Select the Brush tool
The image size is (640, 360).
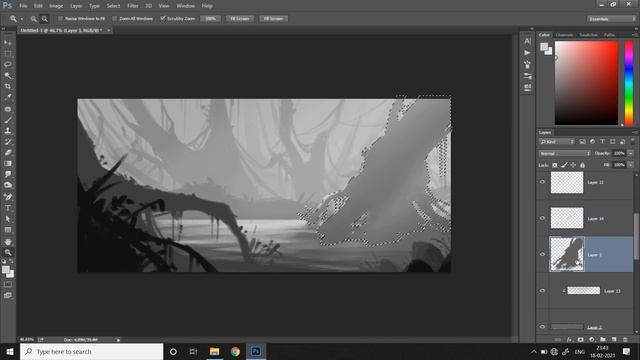[x=8, y=120]
